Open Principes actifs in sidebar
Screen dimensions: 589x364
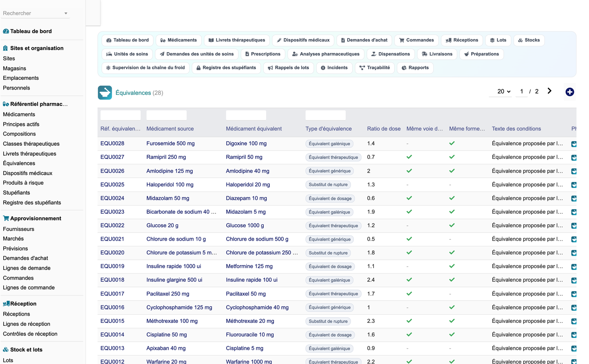[21, 124]
